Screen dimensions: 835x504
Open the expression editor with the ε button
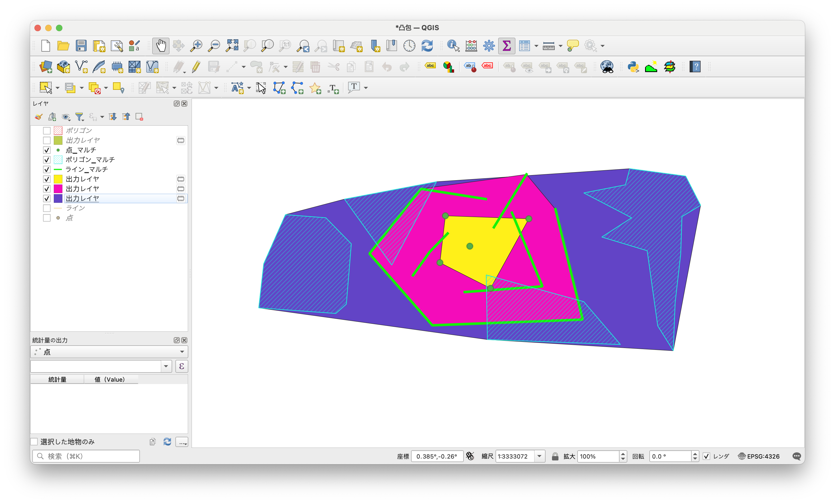pos(182,366)
